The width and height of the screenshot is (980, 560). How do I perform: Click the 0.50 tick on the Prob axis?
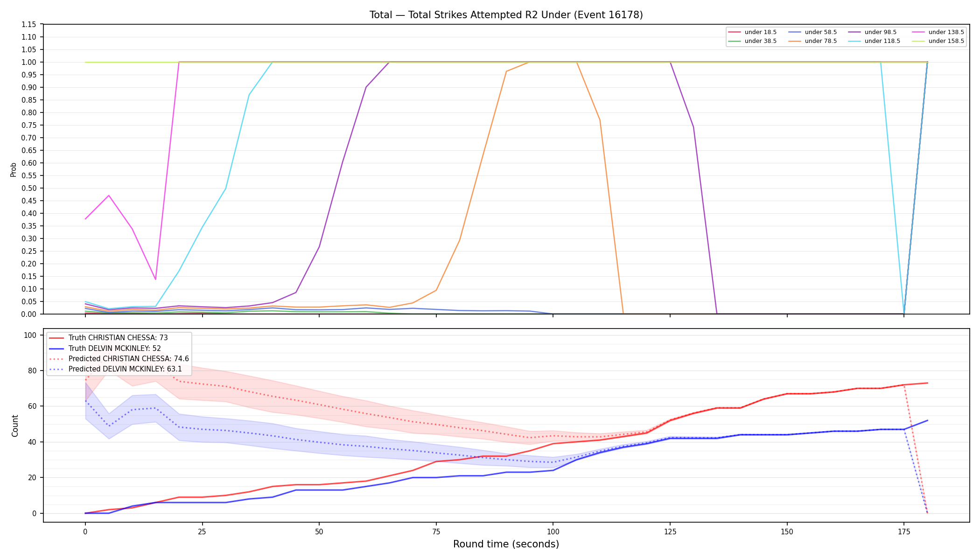coord(29,189)
